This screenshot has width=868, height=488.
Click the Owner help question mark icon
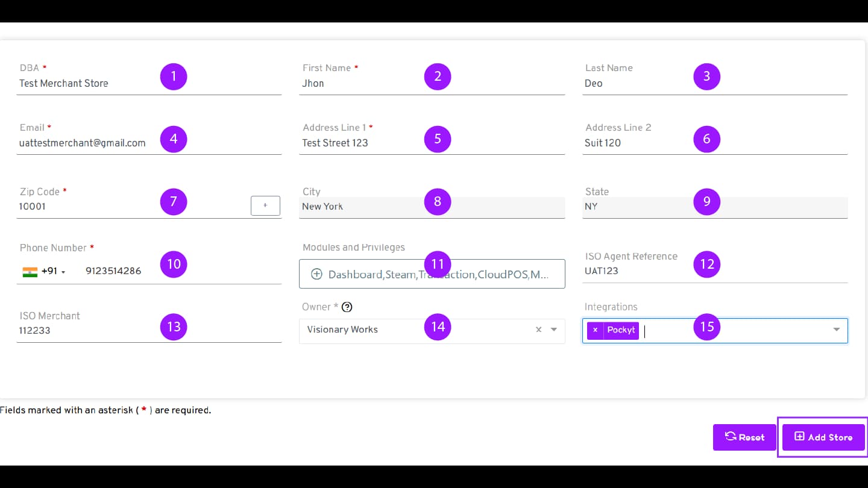(347, 307)
